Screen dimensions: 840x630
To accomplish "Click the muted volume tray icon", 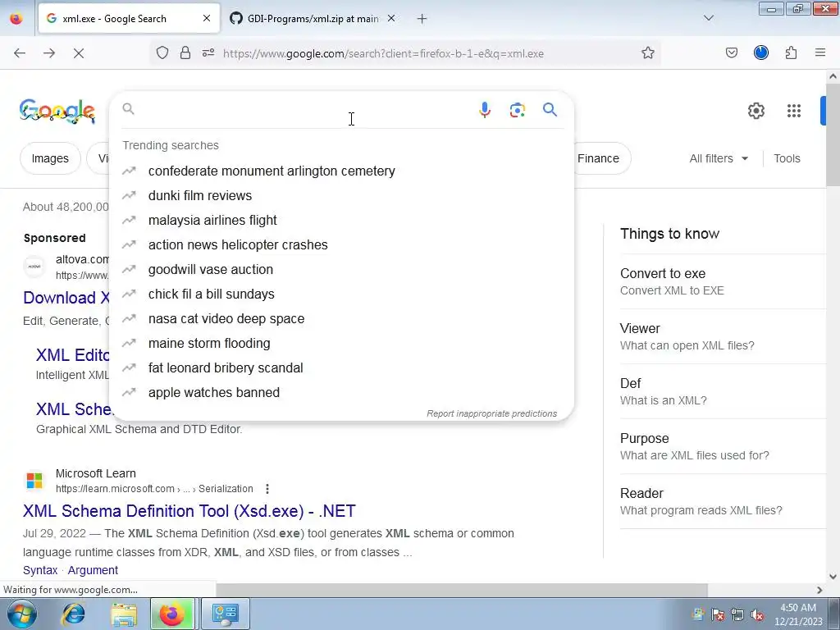I will [757, 615].
